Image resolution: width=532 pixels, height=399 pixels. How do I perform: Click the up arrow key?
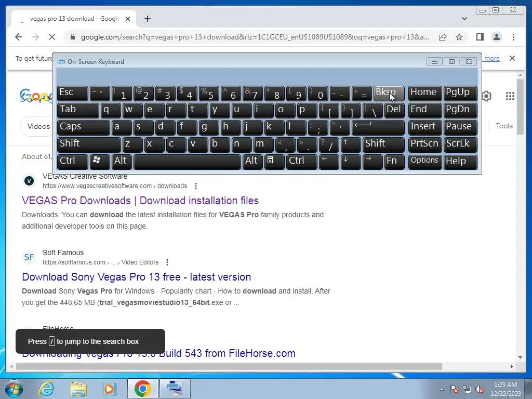(351, 144)
